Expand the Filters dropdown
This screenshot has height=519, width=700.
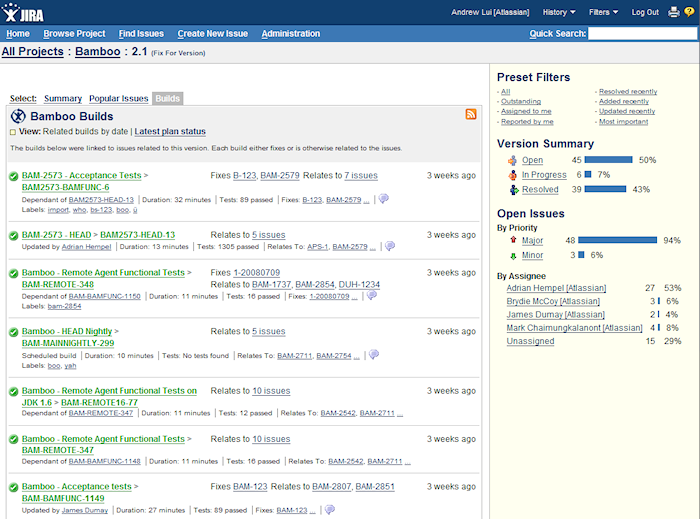(x=603, y=12)
